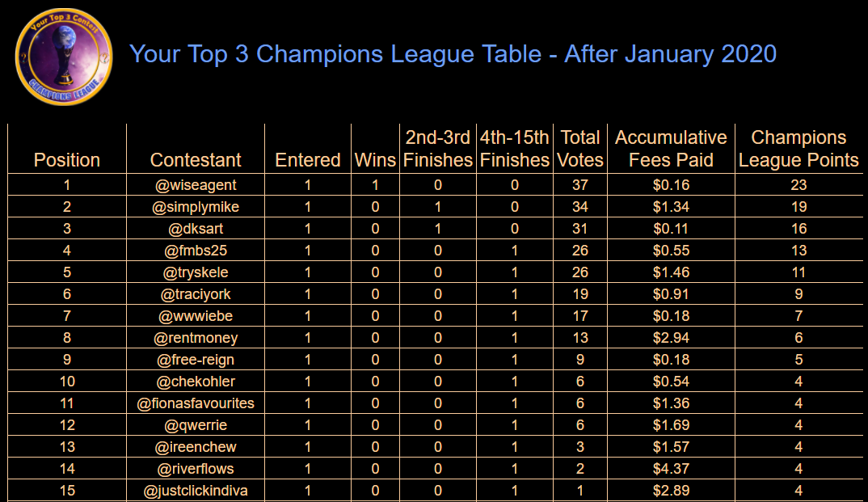The width and height of the screenshot is (868, 502).
Task: Select contestant @tryskele in the table
Action: pyautogui.click(x=196, y=272)
